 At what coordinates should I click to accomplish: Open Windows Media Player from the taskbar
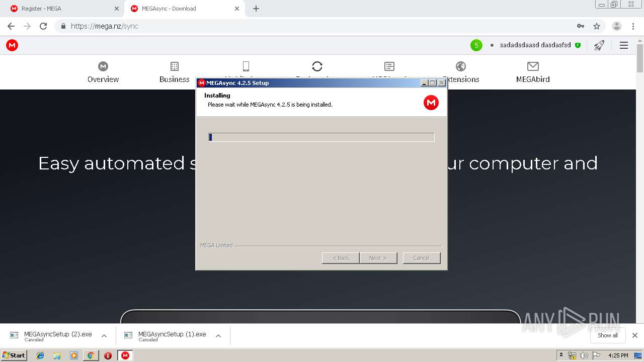pyautogui.click(x=74, y=355)
